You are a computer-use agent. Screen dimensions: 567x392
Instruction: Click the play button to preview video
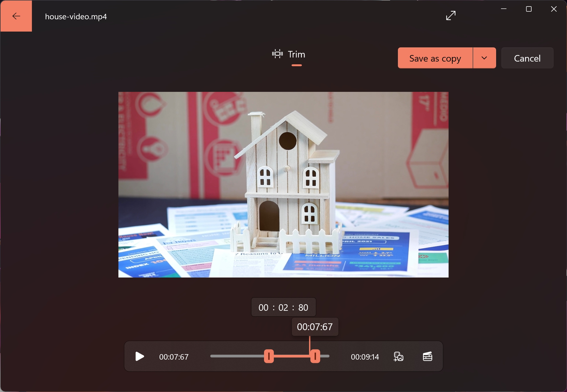(139, 356)
